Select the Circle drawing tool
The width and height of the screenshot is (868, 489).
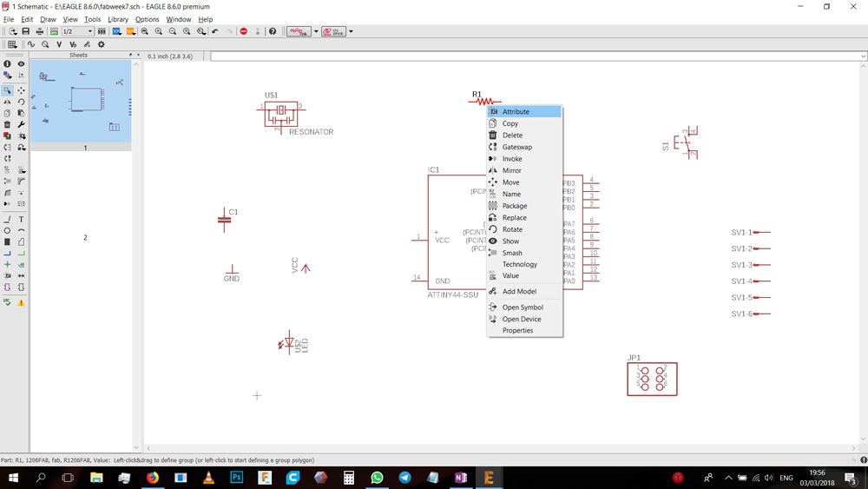7,230
